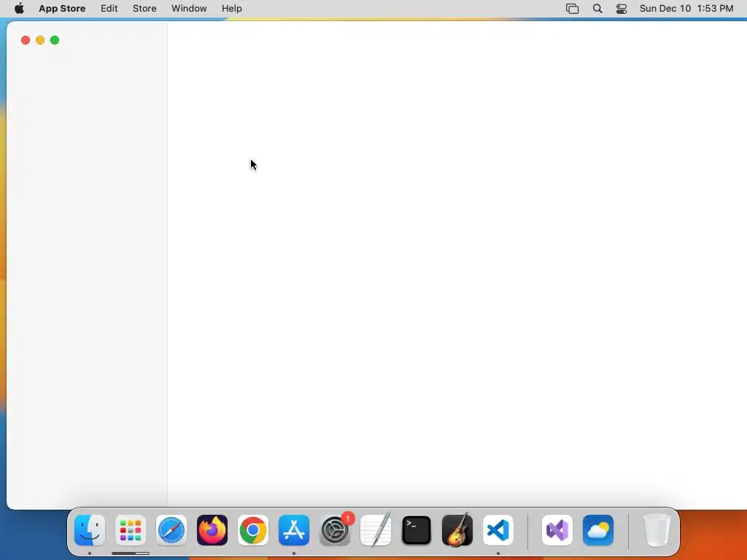
Task: Open Spotlight search
Action: click(597, 9)
